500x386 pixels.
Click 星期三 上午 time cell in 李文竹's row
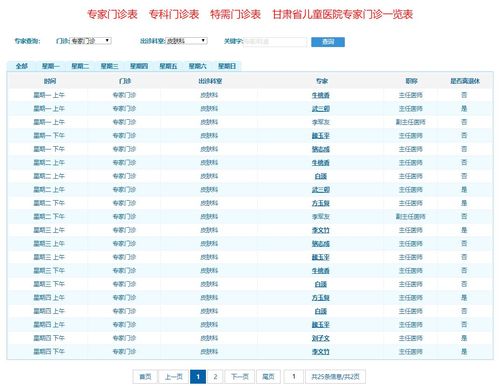pos(49,230)
